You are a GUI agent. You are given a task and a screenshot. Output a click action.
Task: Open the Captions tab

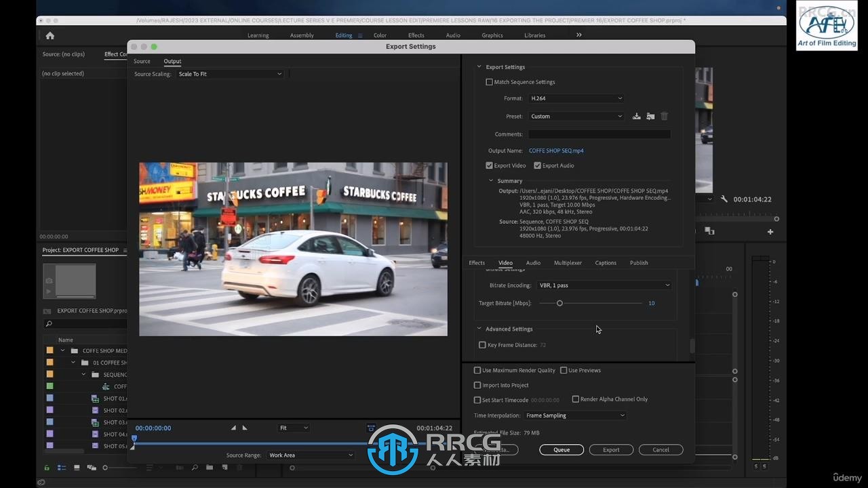tap(606, 263)
